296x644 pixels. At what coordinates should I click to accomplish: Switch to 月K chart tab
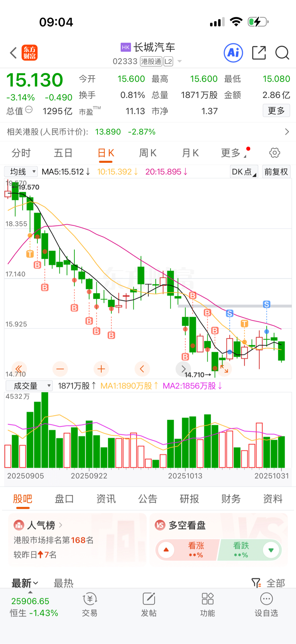click(x=190, y=153)
